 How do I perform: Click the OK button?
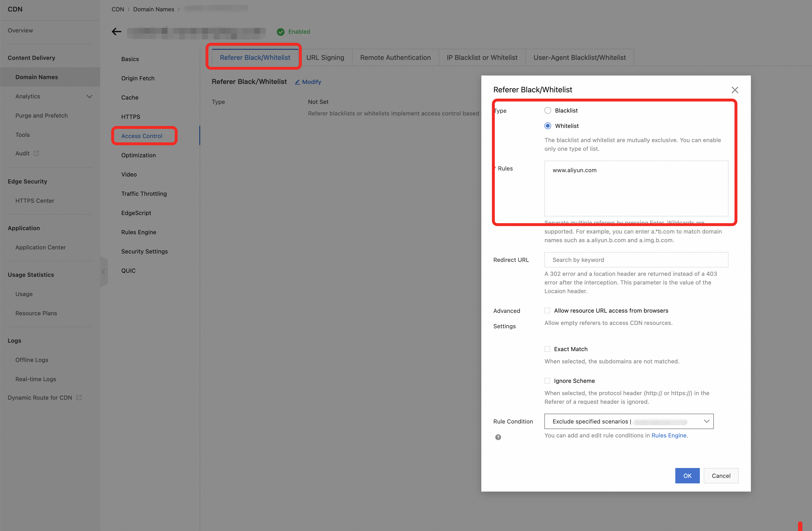pyautogui.click(x=687, y=476)
